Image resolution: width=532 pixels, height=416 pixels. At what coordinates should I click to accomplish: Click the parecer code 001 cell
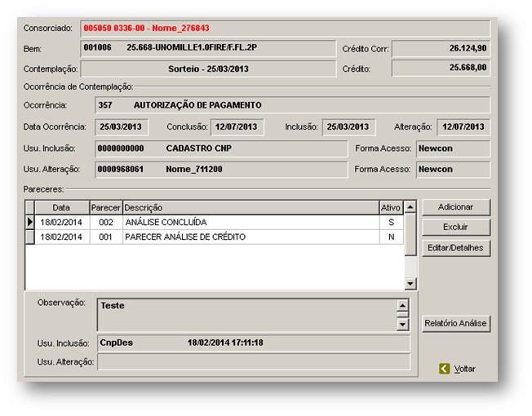coord(106,237)
